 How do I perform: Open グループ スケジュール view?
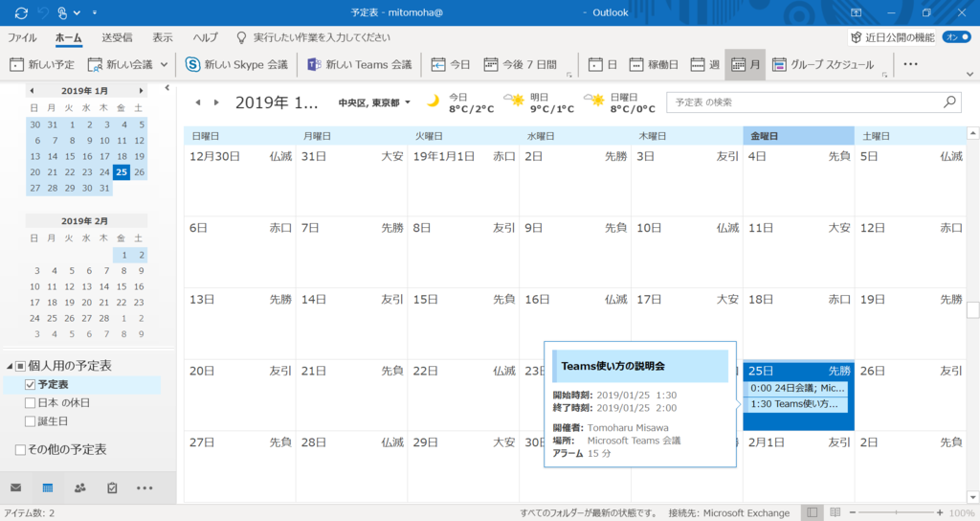click(822, 64)
